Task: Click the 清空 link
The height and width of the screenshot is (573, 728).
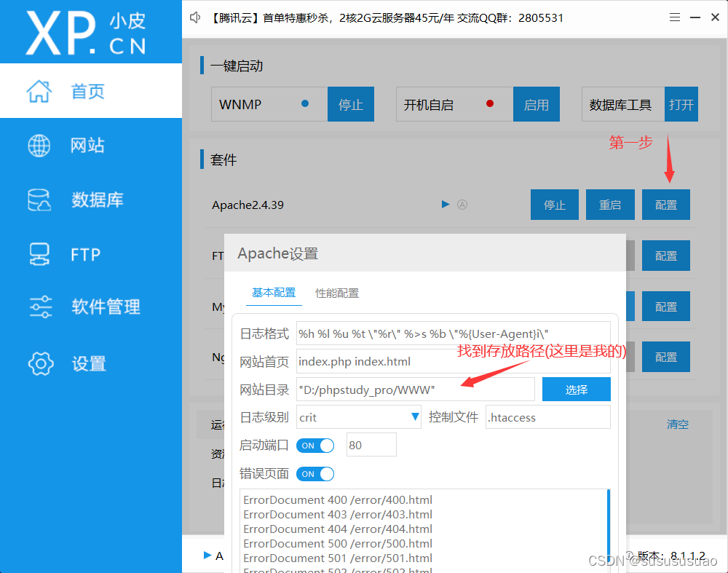Action: pos(677,424)
